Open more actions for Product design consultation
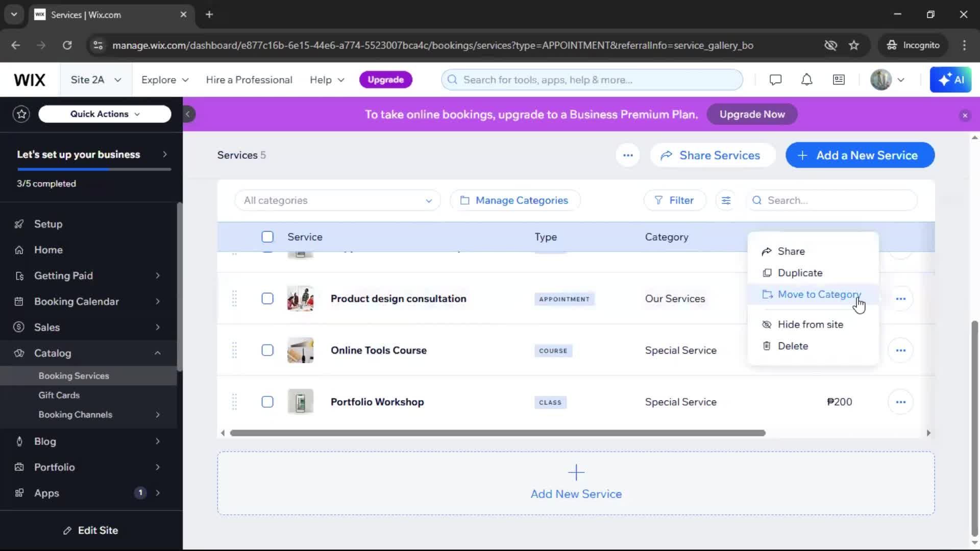This screenshot has width=980, height=551. pyautogui.click(x=900, y=299)
